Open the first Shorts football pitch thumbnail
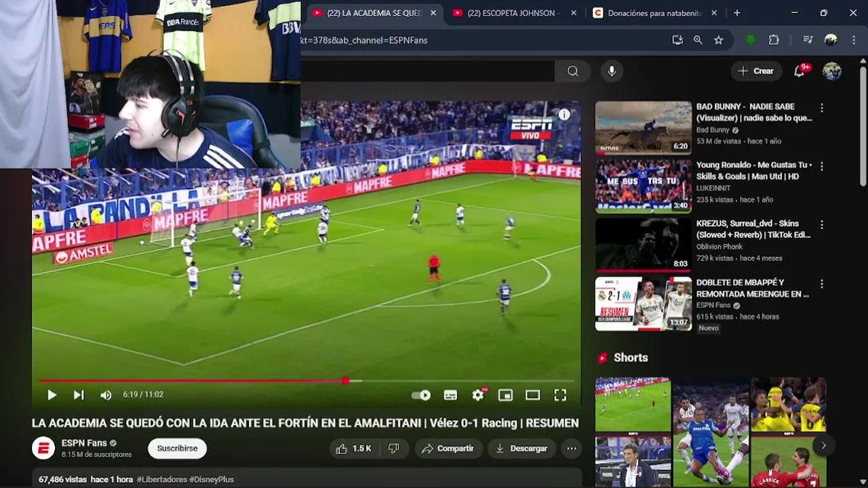Screen dimensions: 868x488 (633, 405)
